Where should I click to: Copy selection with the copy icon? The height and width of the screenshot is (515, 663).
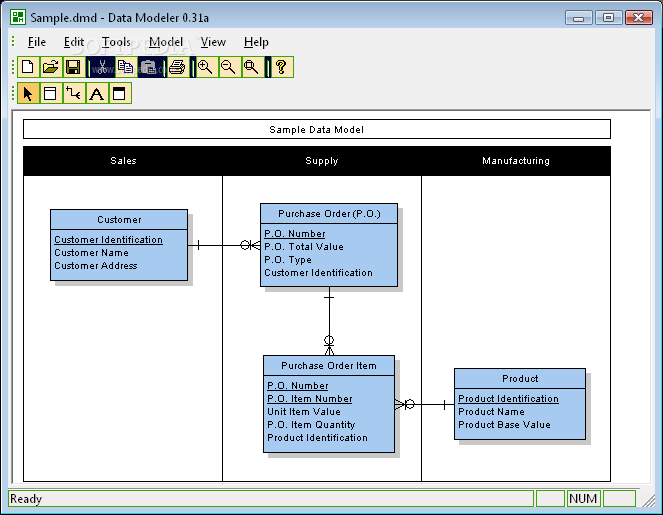(126, 67)
